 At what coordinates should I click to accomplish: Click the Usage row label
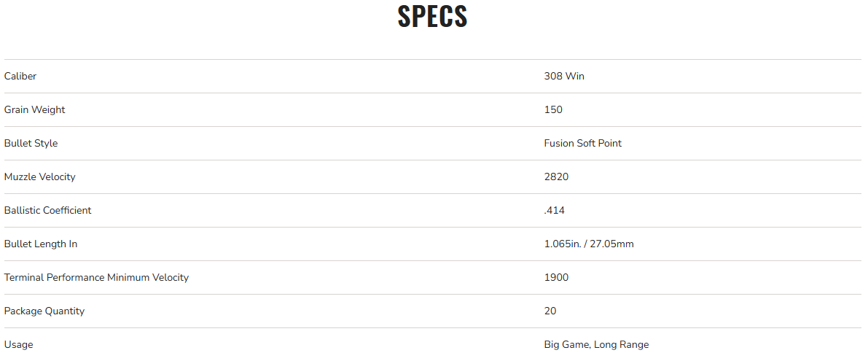(19, 344)
